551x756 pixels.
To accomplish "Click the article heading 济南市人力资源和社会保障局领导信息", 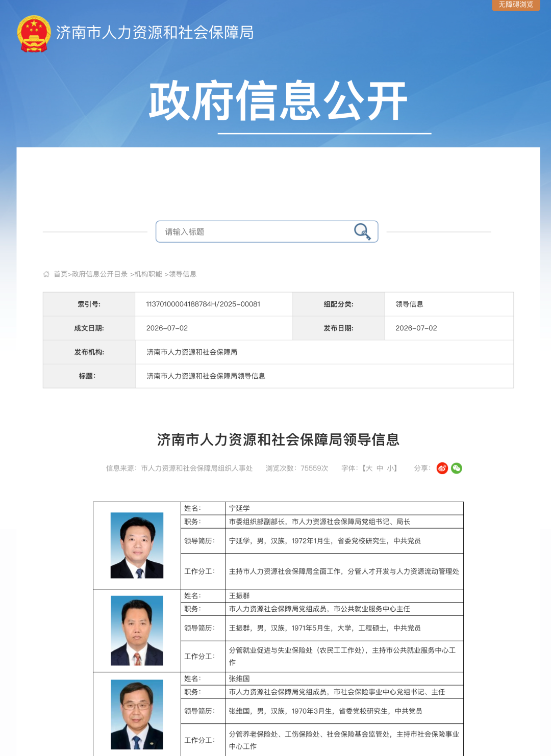I will [278, 439].
